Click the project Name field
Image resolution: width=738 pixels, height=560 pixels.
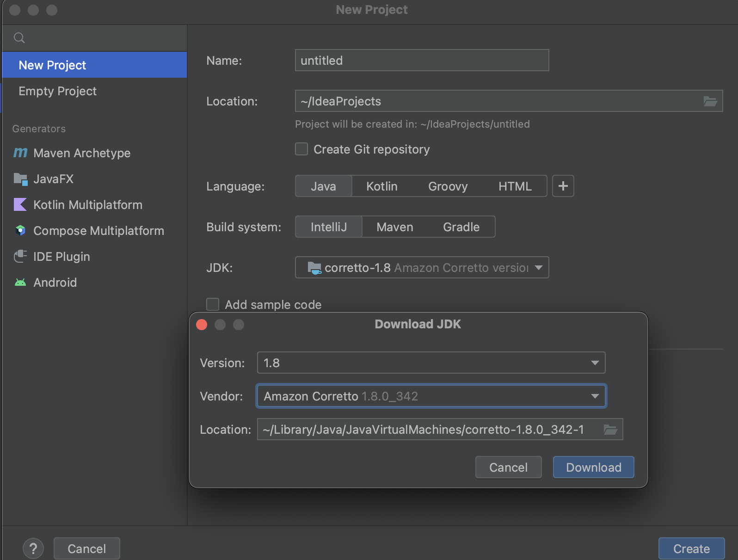click(422, 60)
